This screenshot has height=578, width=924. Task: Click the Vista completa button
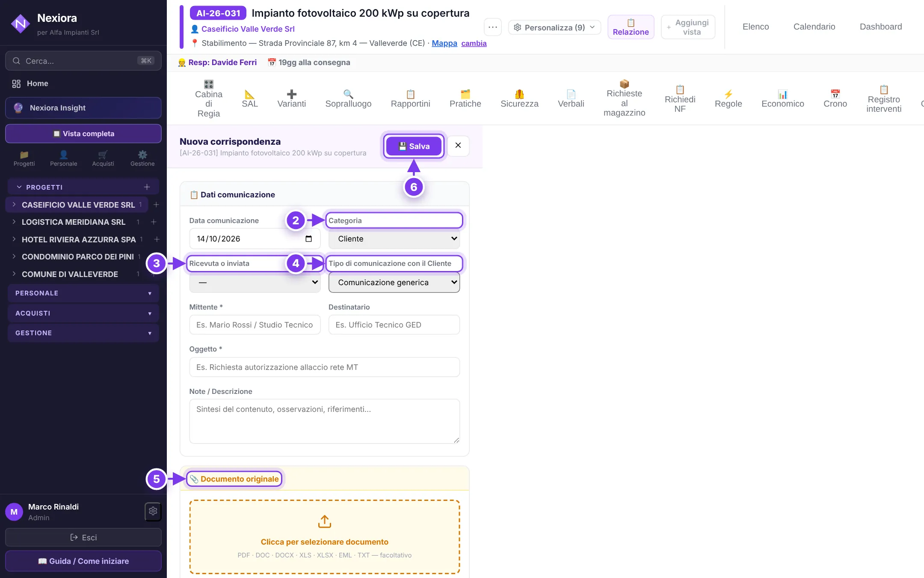point(83,134)
